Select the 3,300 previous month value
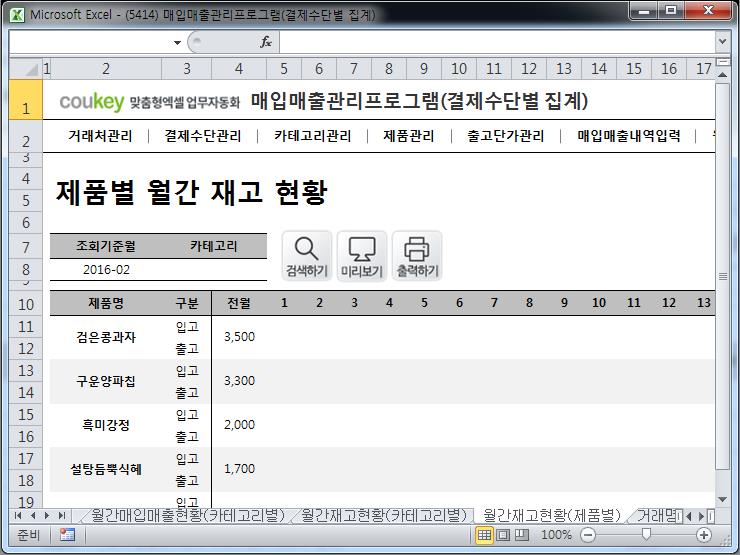This screenshot has width=740, height=555. coord(239,381)
